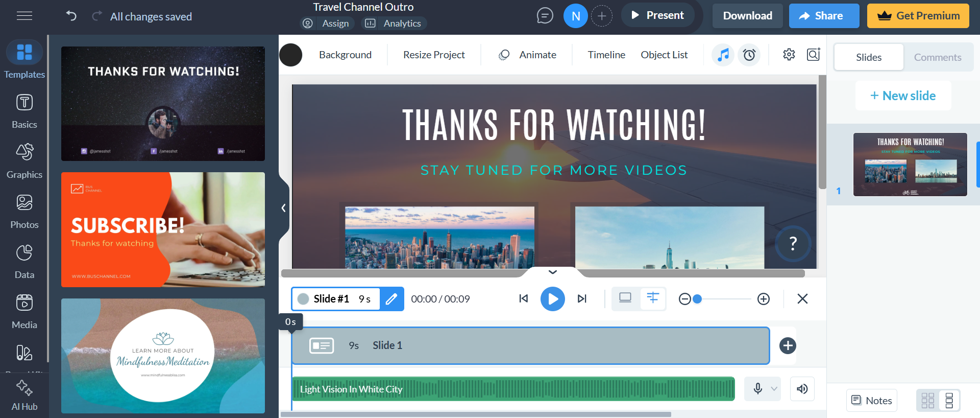Redo the last undone change
Image resolution: width=980 pixels, height=418 pixels.
tap(96, 16)
